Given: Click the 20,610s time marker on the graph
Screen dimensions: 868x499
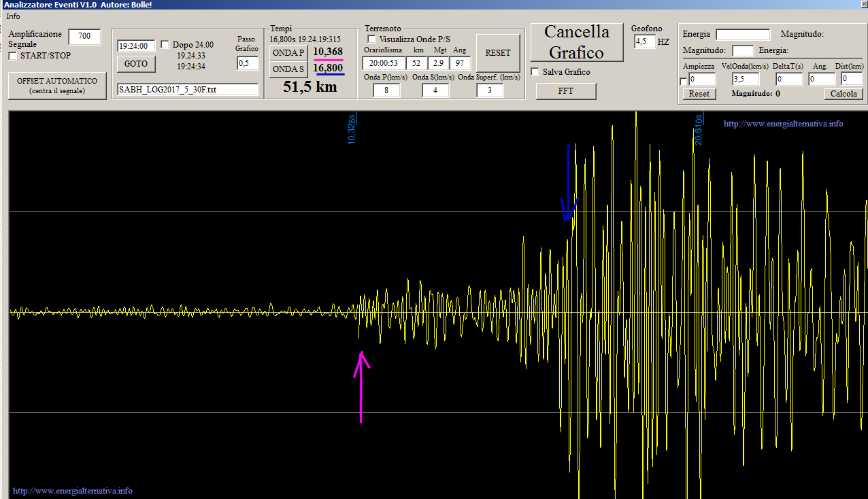Looking at the screenshot, I should pyautogui.click(x=698, y=129).
